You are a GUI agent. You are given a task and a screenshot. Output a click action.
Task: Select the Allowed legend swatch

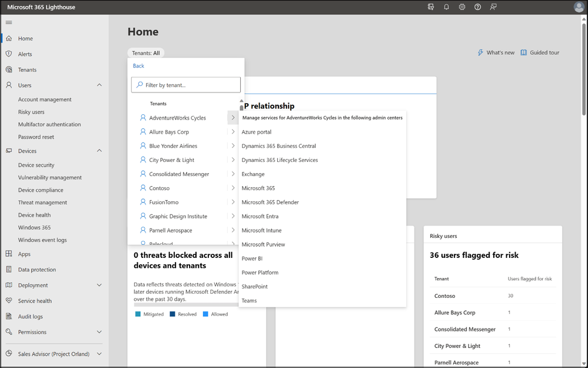pos(205,314)
